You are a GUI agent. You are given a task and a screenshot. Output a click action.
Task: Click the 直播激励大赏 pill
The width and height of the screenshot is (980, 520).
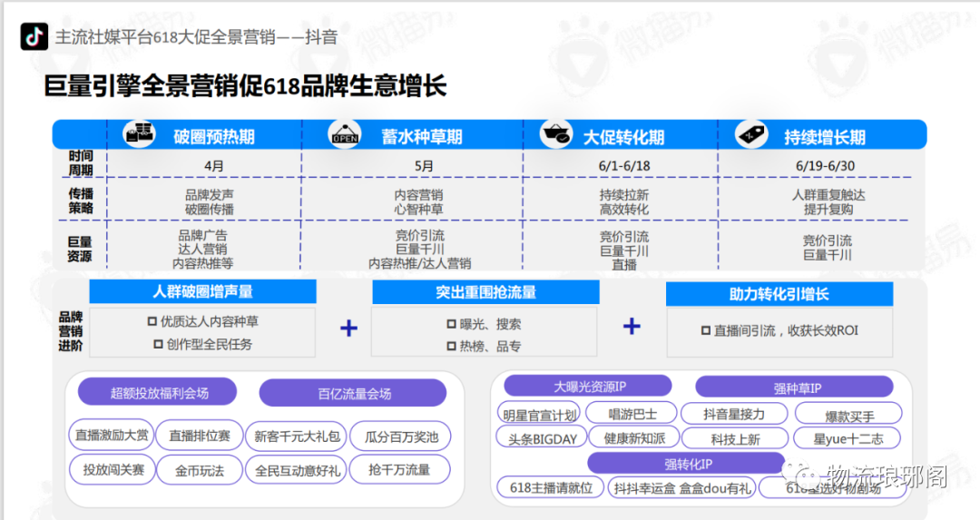112,435
